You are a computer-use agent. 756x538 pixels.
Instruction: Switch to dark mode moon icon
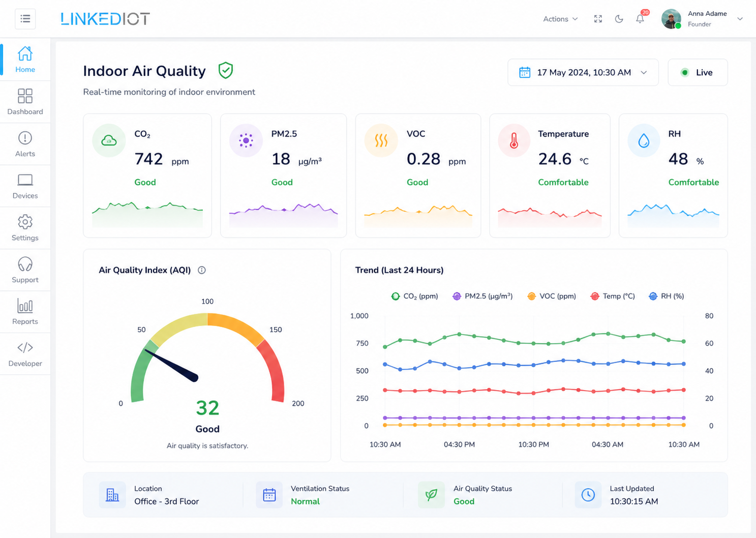(619, 19)
